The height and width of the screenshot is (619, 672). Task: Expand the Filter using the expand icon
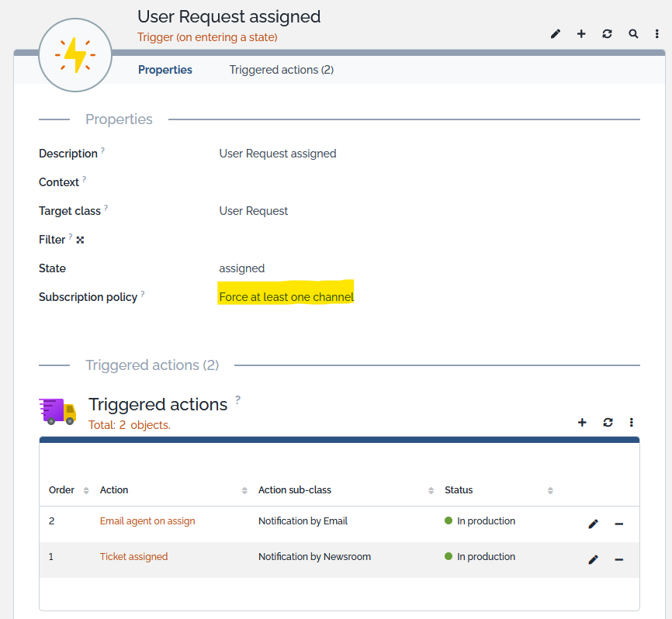(80, 240)
